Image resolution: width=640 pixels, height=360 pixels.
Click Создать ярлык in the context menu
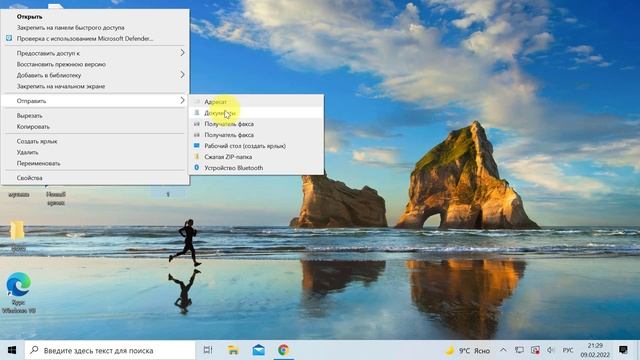click(37, 141)
